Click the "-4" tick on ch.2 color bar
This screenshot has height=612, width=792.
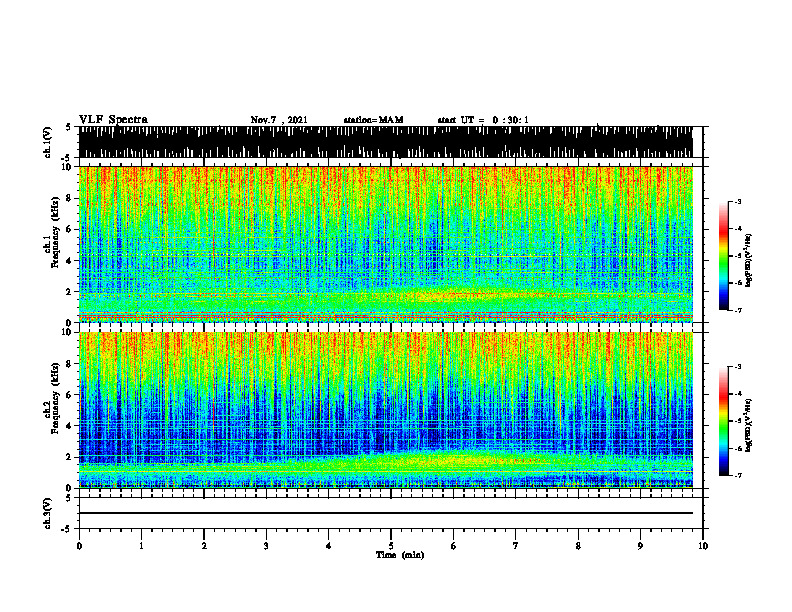pos(738,394)
